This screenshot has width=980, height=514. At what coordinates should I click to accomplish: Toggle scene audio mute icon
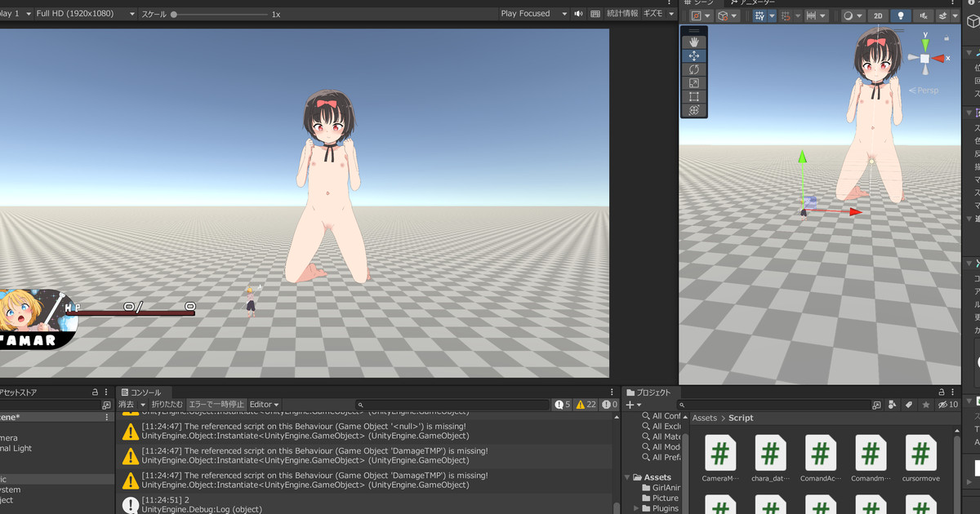(924, 16)
